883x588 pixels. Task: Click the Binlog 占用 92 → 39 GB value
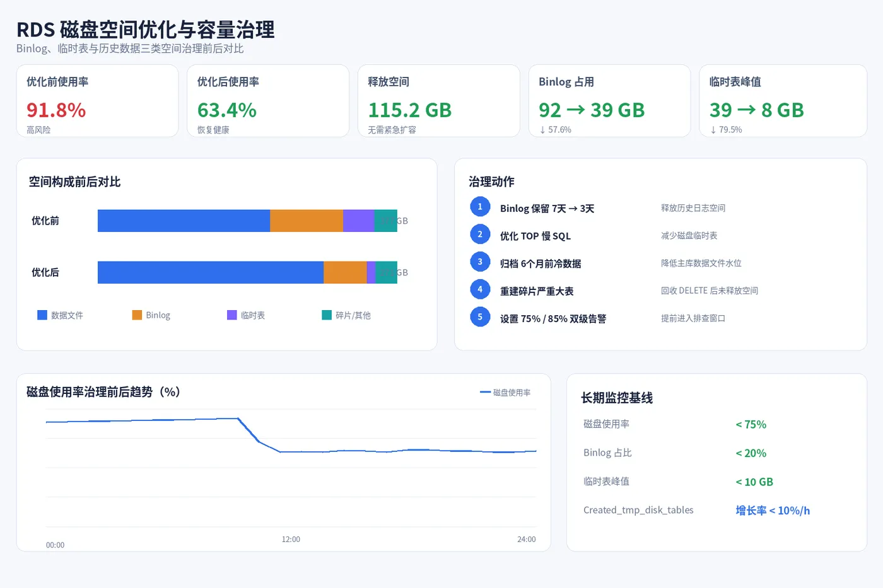pyautogui.click(x=592, y=110)
